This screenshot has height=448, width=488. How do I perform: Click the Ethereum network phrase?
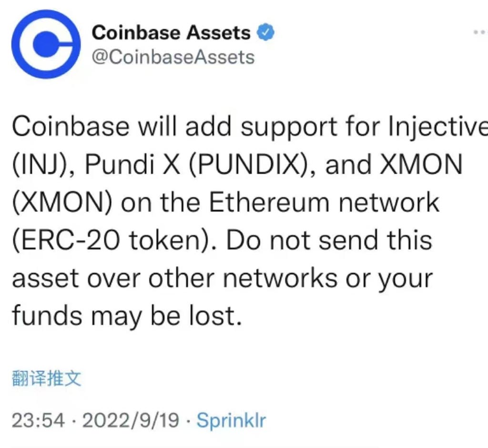coord(324,202)
